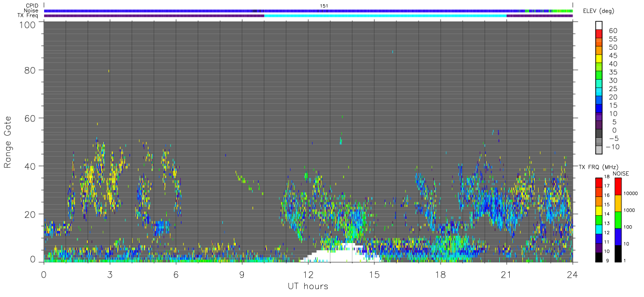The width and height of the screenshot is (644, 297).
Task: Click the 'Noise' strip label at top left
Action: pyautogui.click(x=31, y=10)
